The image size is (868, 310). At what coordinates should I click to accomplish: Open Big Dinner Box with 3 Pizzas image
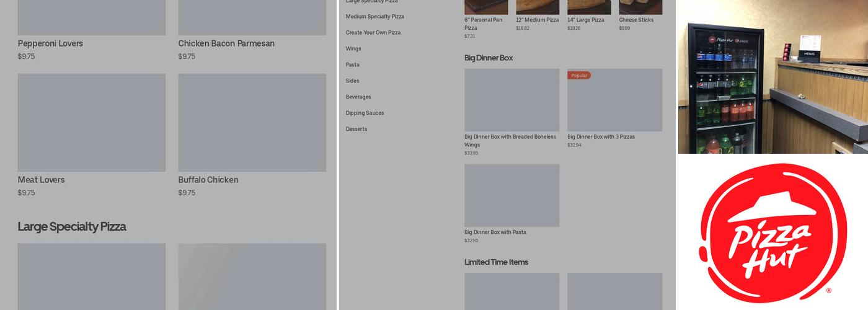(x=615, y=100)
